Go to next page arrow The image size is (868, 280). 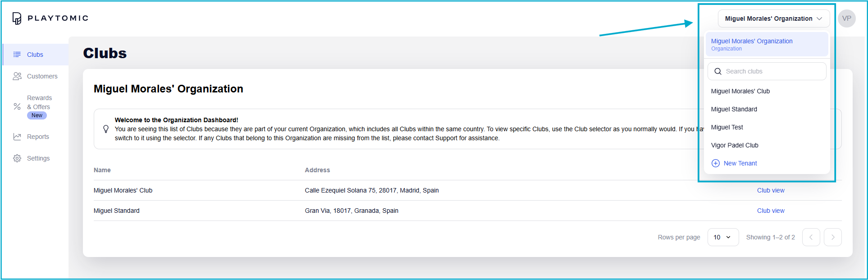(x=833, y=237)
